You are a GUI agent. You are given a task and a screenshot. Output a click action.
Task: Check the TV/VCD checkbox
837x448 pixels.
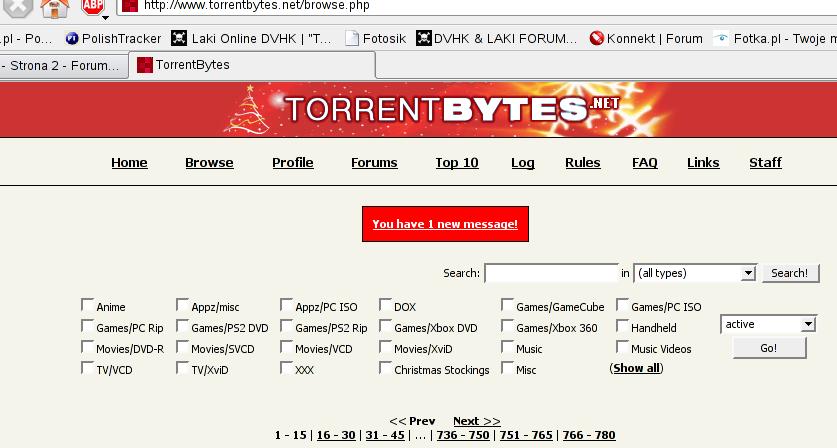[x=87, y=368]
